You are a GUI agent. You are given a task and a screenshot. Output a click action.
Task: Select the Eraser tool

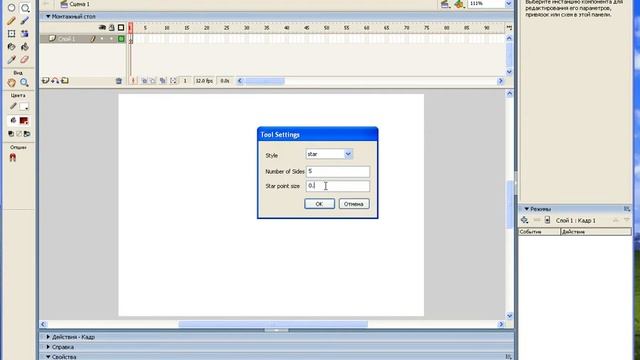coord(25,60)
